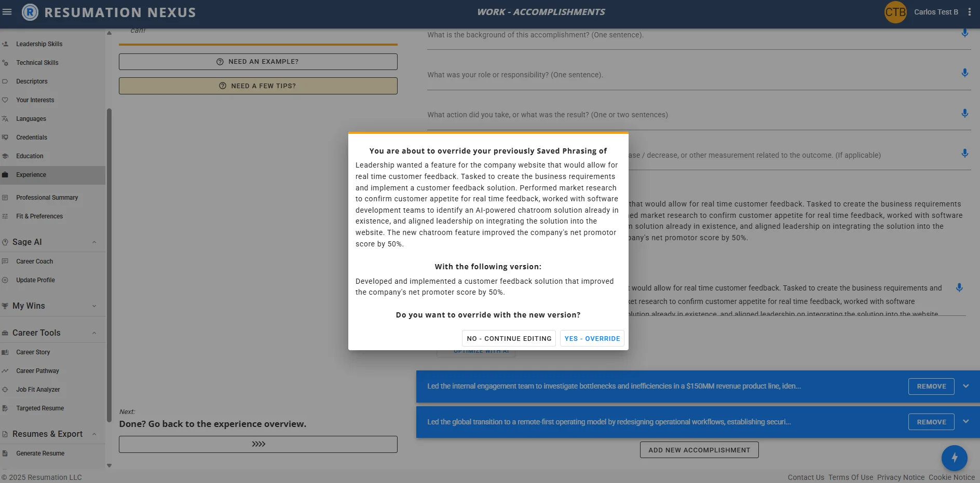Use microphone beside the phrasing text area
Image resolution: width=980 pixels, height=483 pixels.
click(959, 287)
